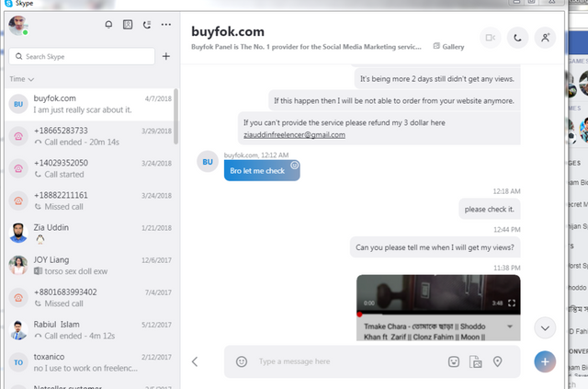Click the buyfok.com chat title
This screenshot has height=389, width=588.
228,31
